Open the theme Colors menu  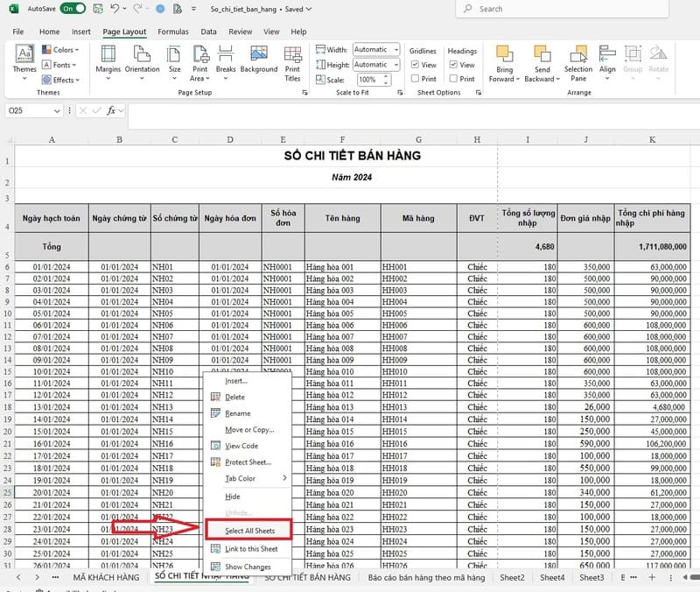[60, 50]
